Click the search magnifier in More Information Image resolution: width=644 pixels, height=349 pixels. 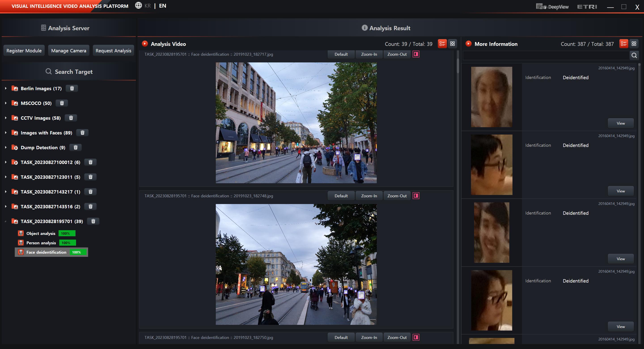point(634,55)
